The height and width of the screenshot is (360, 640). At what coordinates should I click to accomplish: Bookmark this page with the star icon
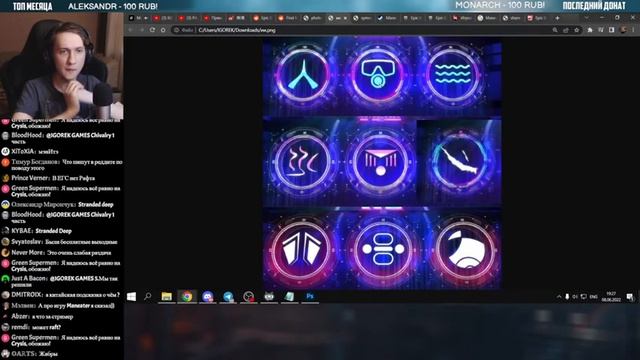point(576,30)
